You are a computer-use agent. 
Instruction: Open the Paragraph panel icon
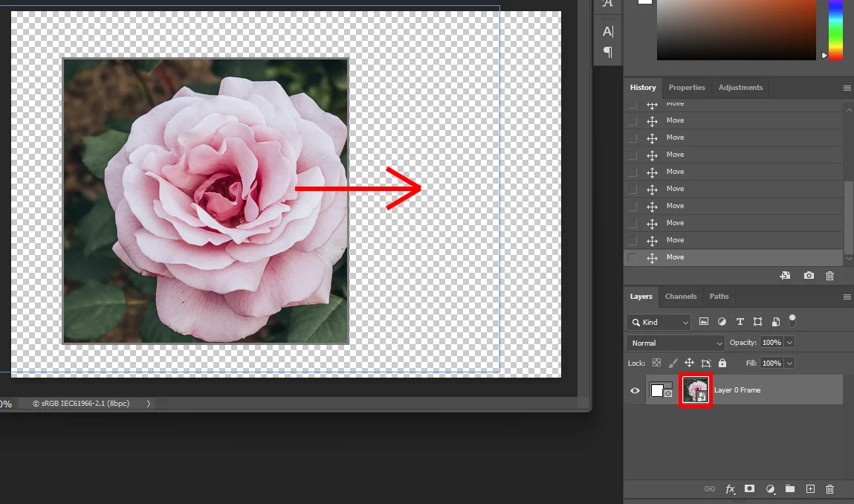tap(608, 52)
